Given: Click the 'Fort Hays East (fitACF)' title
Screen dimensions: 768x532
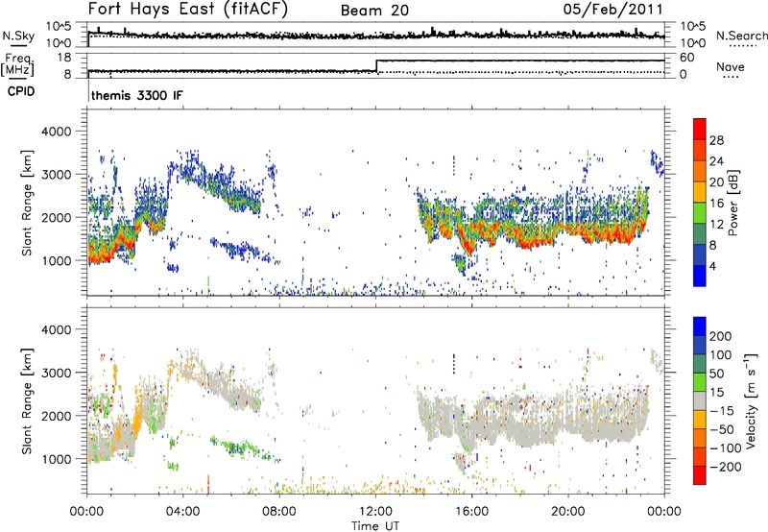Looking at the screenshot, I should tap(187, 9).
